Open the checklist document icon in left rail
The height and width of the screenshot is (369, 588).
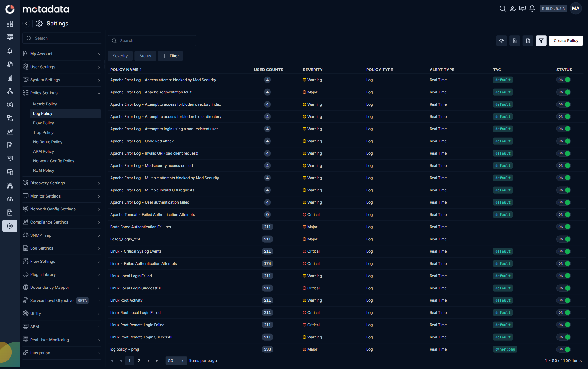(x=10, y=213)
